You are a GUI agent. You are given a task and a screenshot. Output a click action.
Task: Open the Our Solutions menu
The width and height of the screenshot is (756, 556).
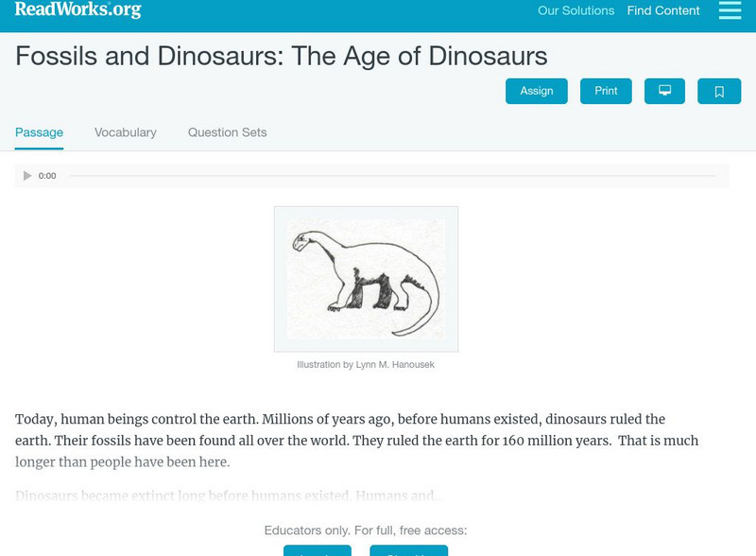pyautogui.click(x=576, y=11)
